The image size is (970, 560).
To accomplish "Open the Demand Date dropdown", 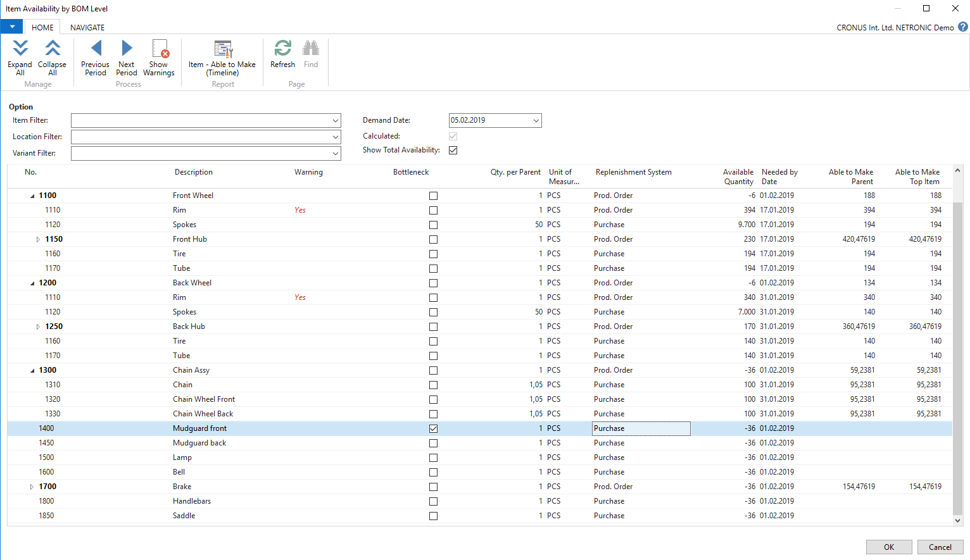I will tap(536, 120).
